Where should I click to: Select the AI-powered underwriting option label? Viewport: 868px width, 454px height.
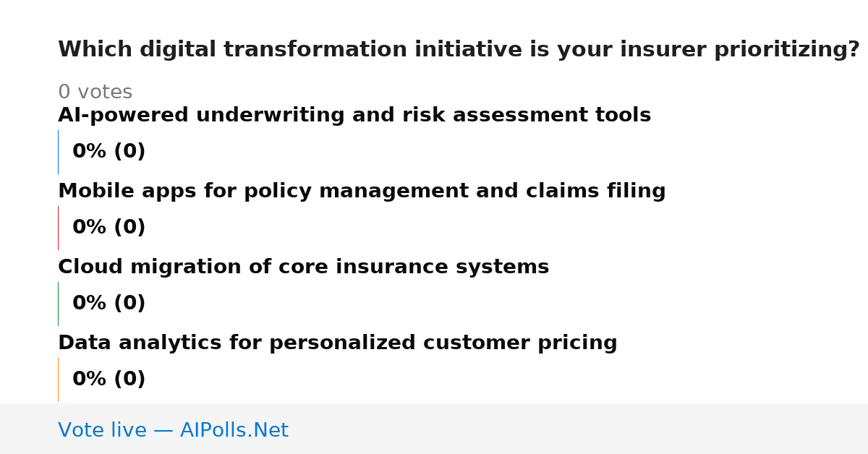354,116
